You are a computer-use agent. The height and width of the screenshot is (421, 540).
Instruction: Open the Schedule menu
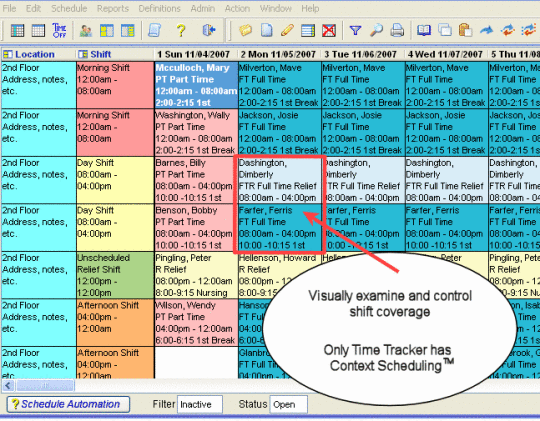69,8
